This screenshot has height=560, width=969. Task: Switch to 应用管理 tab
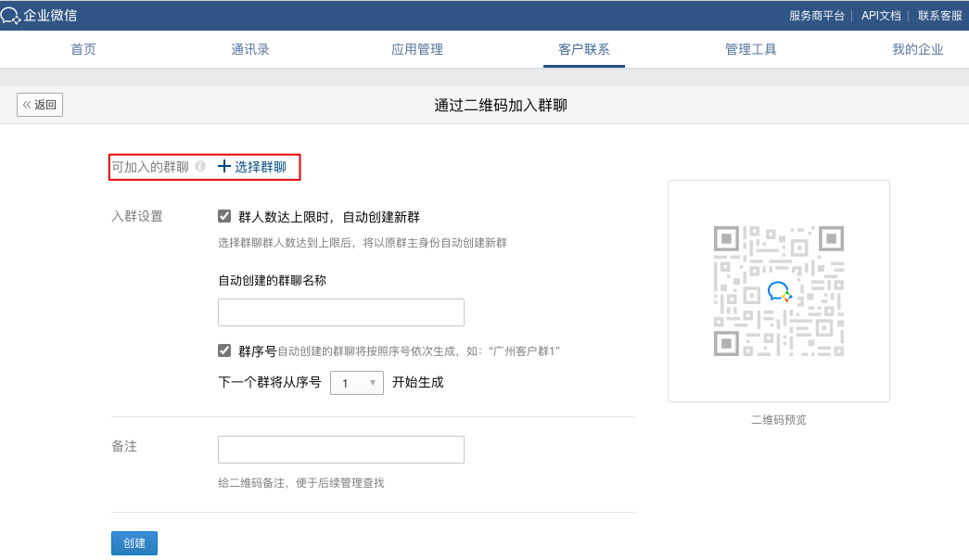(x=417, y=49)
